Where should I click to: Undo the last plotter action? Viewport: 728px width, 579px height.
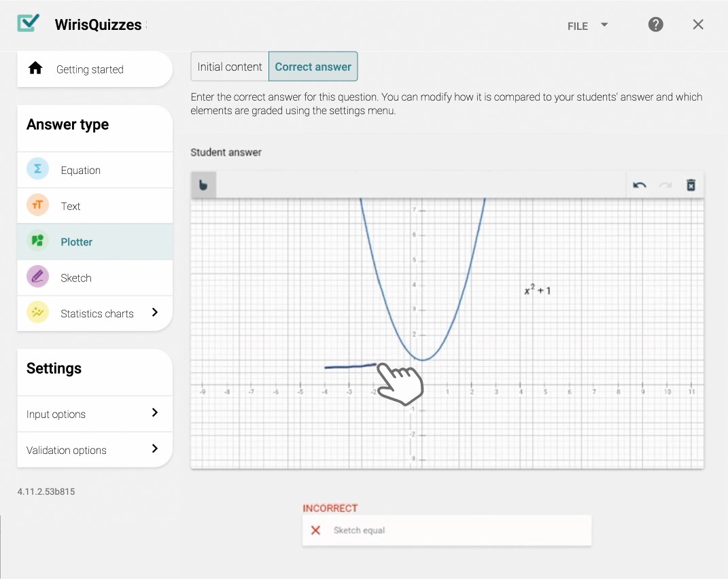[639, 184]
